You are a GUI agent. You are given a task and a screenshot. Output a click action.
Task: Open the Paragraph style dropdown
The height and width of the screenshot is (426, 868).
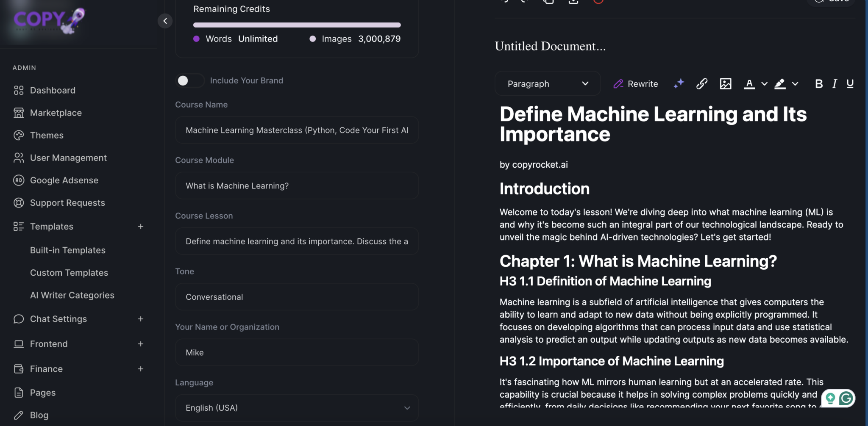(x=547, y=83)
